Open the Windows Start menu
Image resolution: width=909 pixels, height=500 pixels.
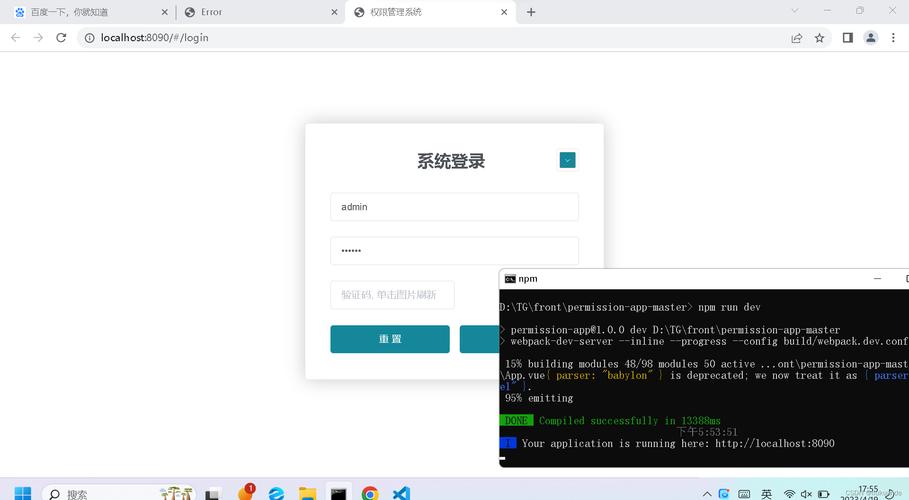tap(23, 494)
